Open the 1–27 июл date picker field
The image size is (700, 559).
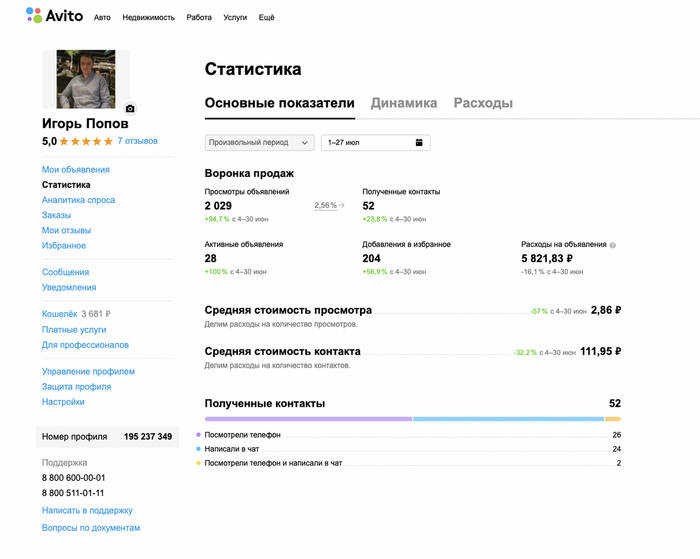click(x=375, y=142)
